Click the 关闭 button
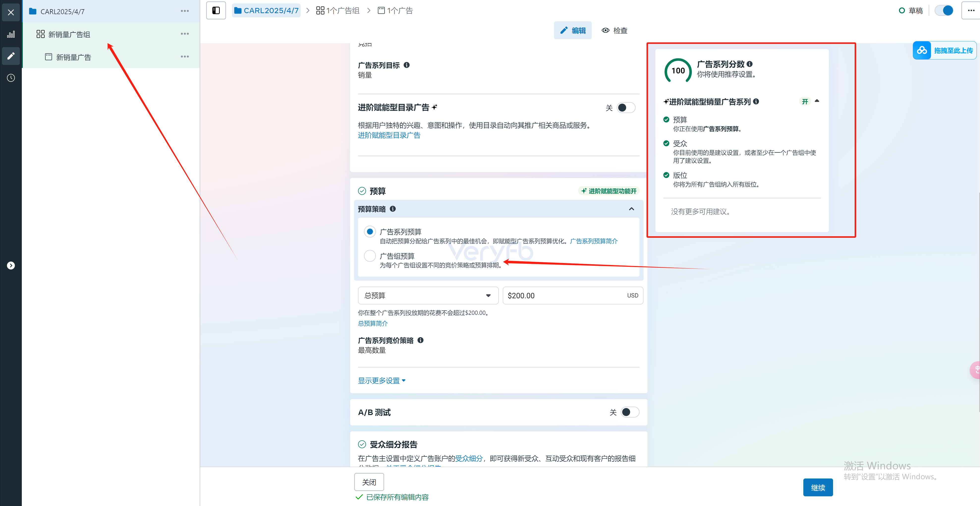This screenshot has height=506, width=980. coord(369,482)
